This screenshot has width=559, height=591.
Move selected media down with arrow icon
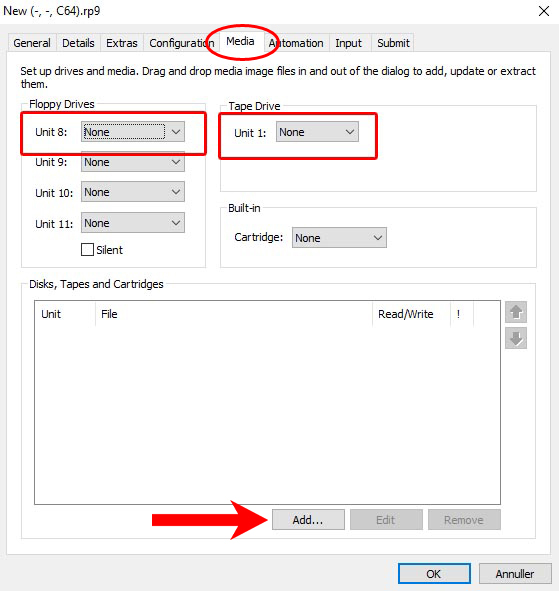pos(516,338)
